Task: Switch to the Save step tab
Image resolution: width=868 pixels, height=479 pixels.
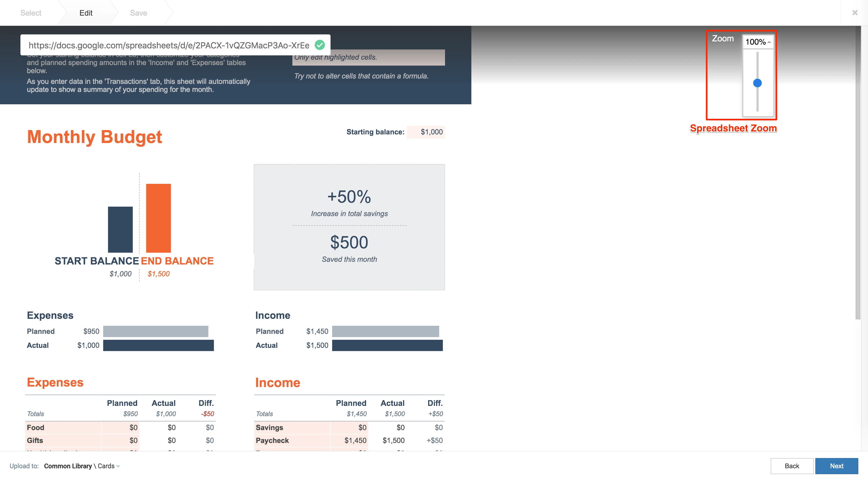Action: 138,13
